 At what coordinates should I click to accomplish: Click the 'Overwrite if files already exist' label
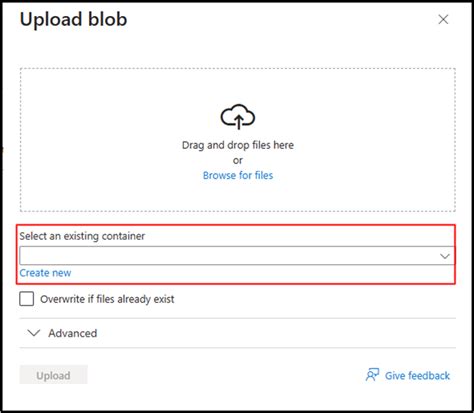point(107,299)
